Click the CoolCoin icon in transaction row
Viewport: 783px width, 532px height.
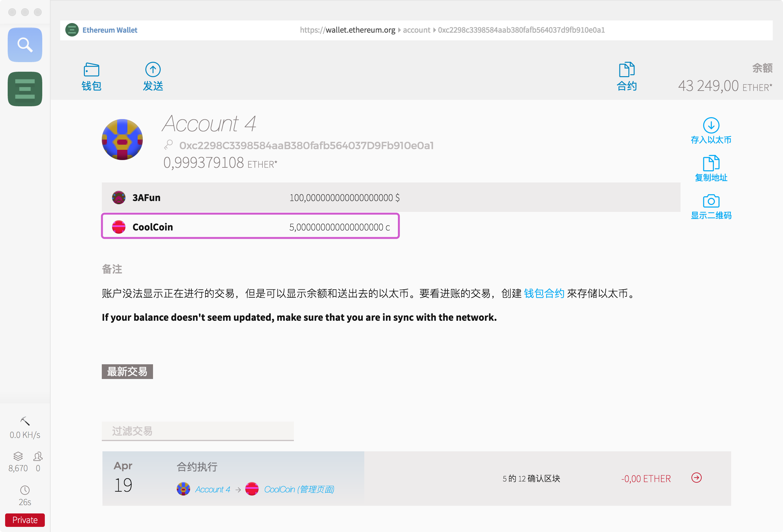pyautogui.click(x=252, y=489)
